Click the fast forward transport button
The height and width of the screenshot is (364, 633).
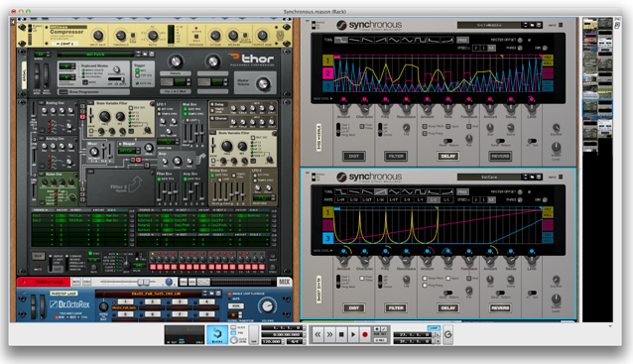329,334
